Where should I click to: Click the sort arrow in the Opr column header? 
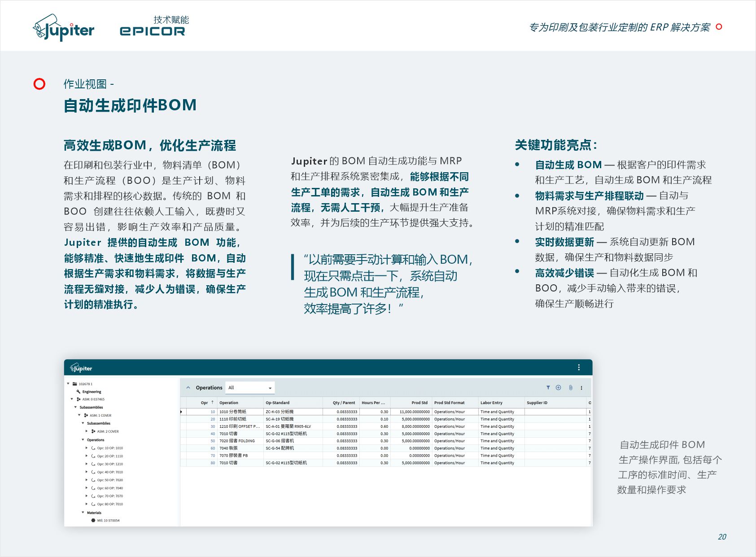(213, 402)
